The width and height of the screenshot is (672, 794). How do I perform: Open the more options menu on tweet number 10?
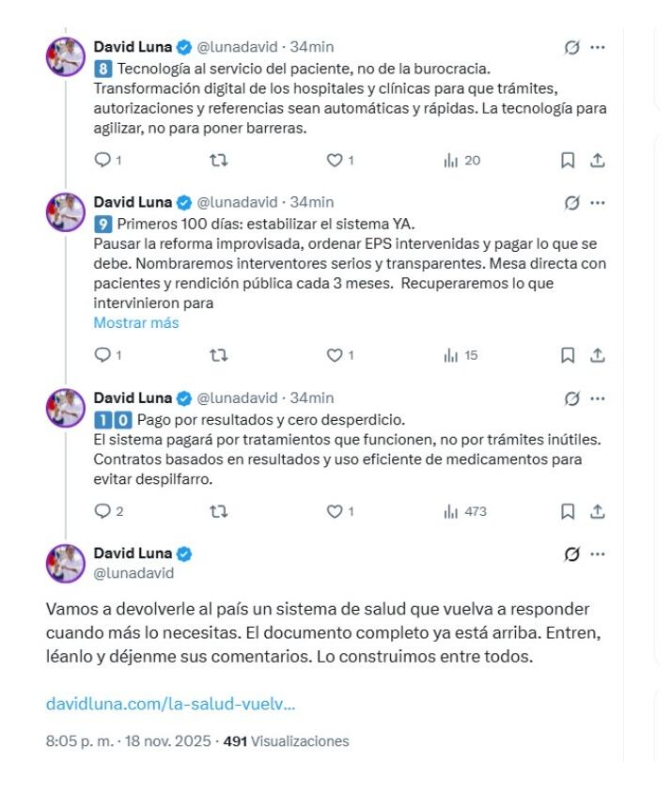point(598,397)
